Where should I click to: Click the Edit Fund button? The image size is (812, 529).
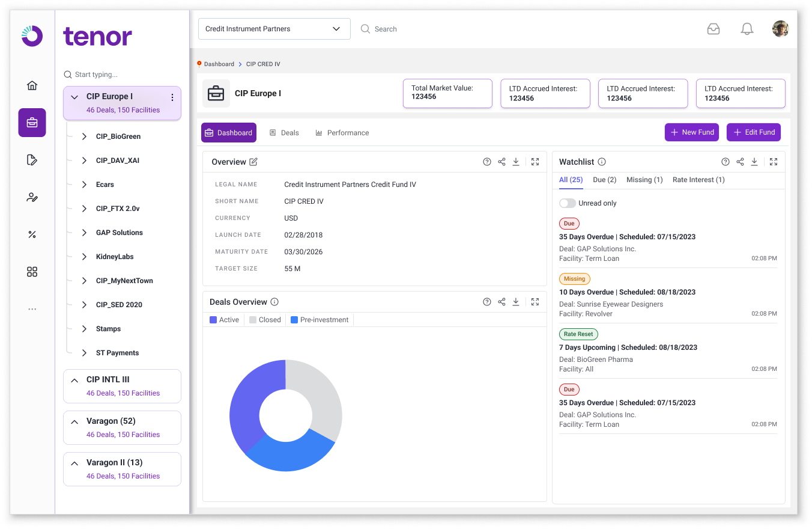(753, 132)
